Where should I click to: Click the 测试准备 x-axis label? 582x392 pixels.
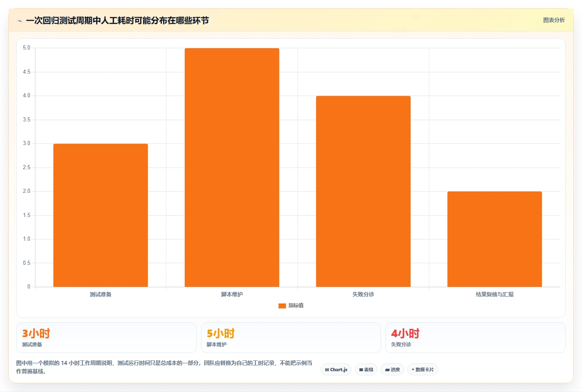tap(101, 294)
